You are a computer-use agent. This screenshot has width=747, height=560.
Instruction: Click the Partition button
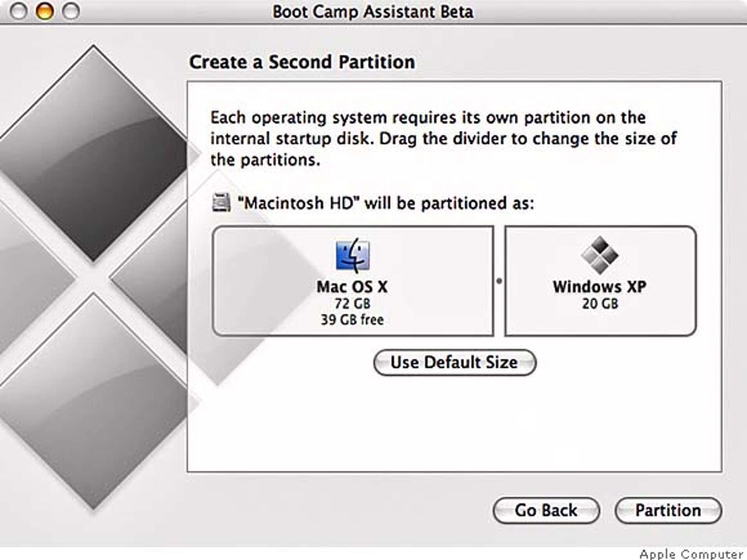pos(668,510)
